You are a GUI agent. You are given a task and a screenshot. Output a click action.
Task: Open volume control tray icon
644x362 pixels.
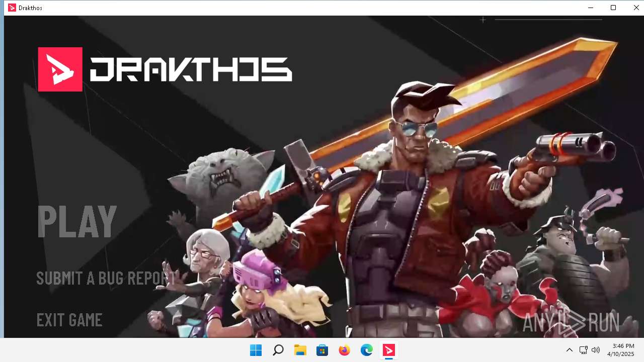(x=596, y=350)
